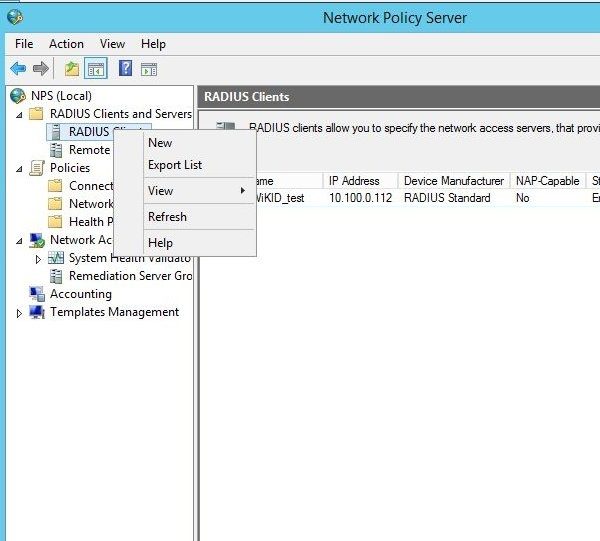600x541 pixels.
Task: Click the No value under NAP-Capable
Action: (x=522, y=198)
